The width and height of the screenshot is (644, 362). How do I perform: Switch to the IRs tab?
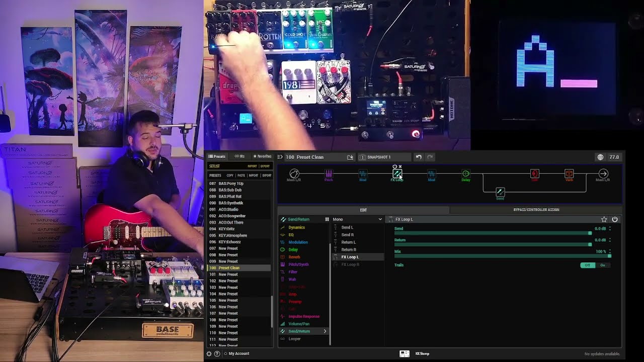click(239, 156)
